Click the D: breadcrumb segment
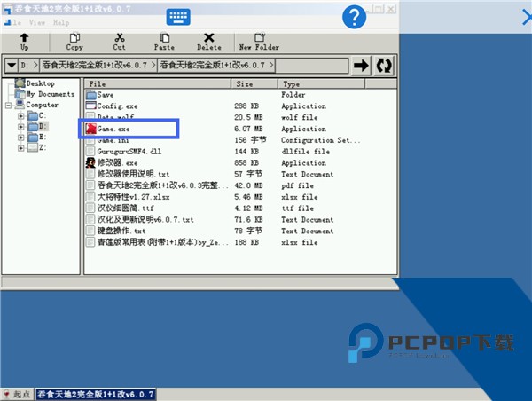Image resolution: width=532 pixels, height=401 pixels. click(24, 65)
